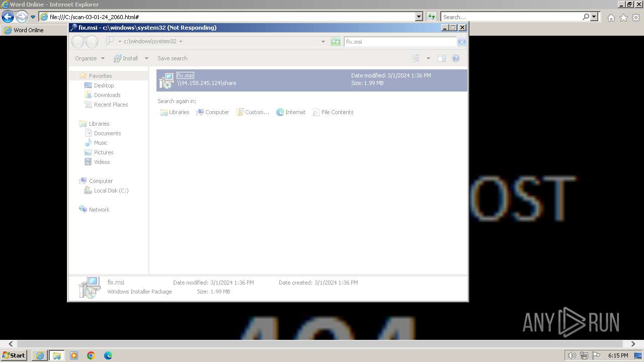Select Videos library
This screenshot has width=644, height=362.
click(x=102, y=162)
